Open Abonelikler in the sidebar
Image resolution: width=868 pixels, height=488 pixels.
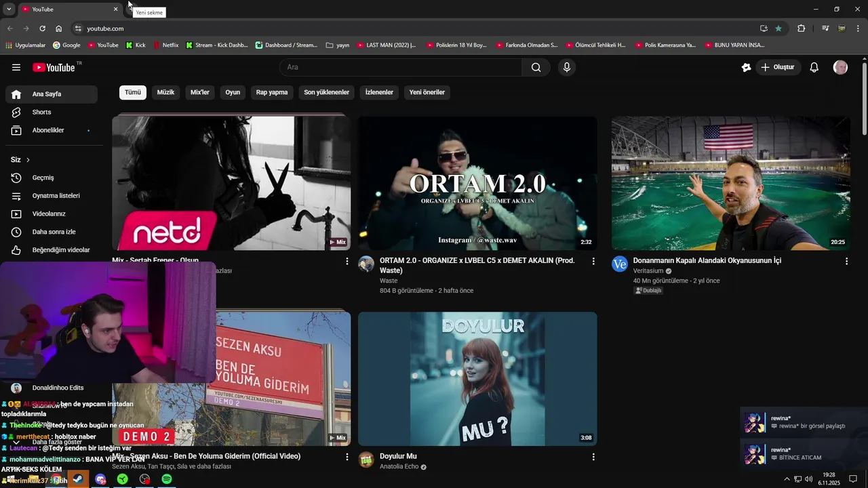[52, 130]
